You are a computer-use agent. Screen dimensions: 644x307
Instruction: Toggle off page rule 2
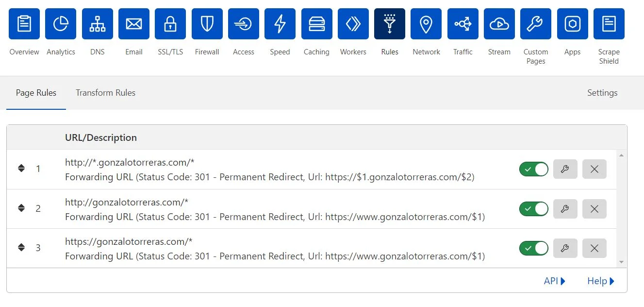click(534, 209)
